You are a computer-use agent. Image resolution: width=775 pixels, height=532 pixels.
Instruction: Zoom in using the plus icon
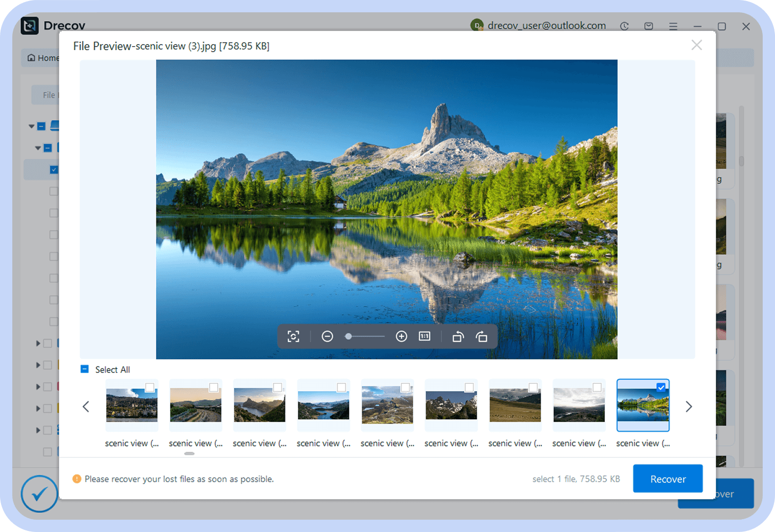click(x=401, y=337)
